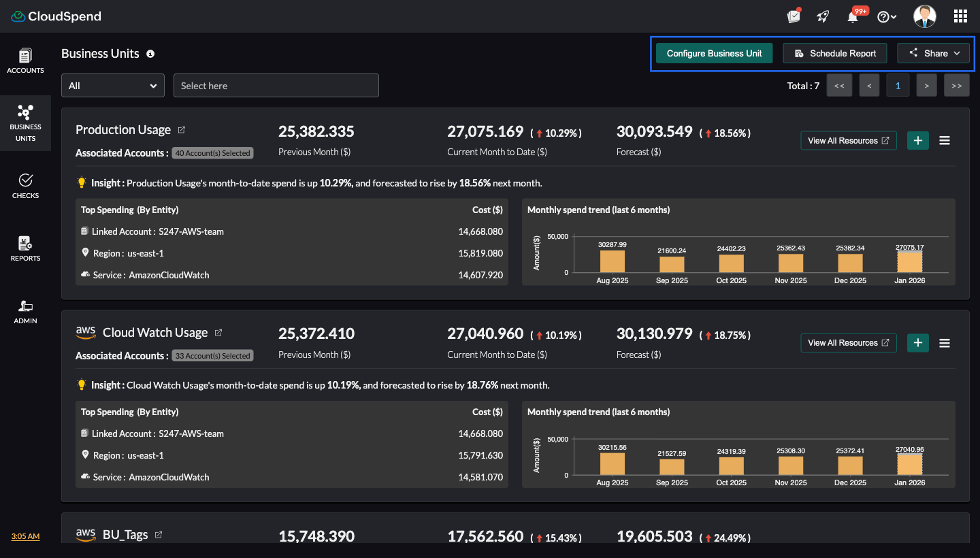980x558 pixels.
Task: Expand the All filter dropdown
Action: [113, 86]
